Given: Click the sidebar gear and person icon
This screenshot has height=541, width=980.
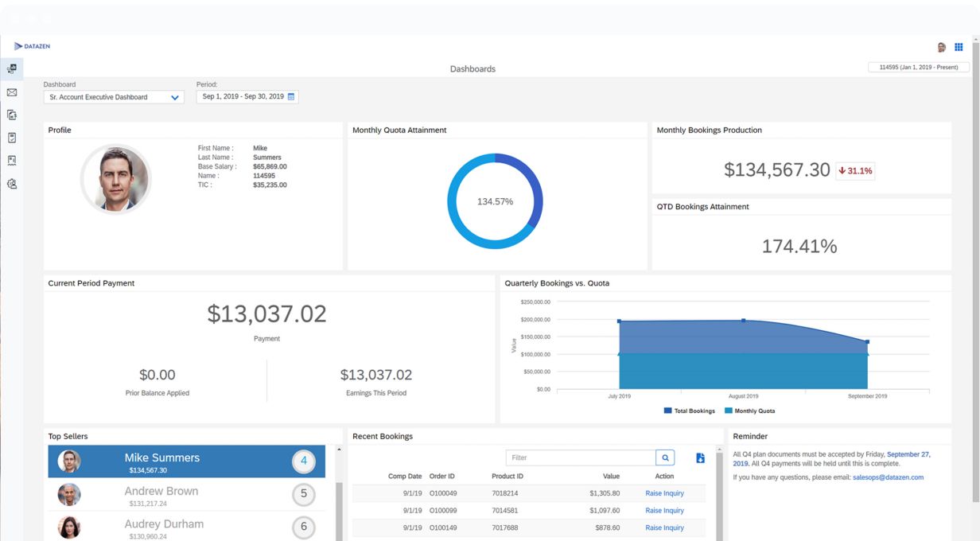Looking at the screenshot, I should pos(12,184).
